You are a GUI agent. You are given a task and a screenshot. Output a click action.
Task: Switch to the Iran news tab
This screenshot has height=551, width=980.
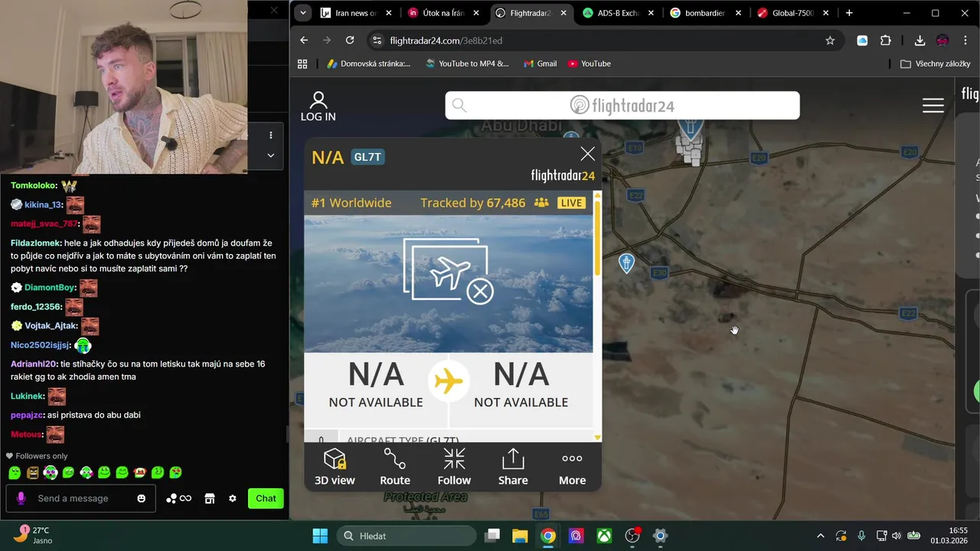pyautogui.click(x=356, y=13)
